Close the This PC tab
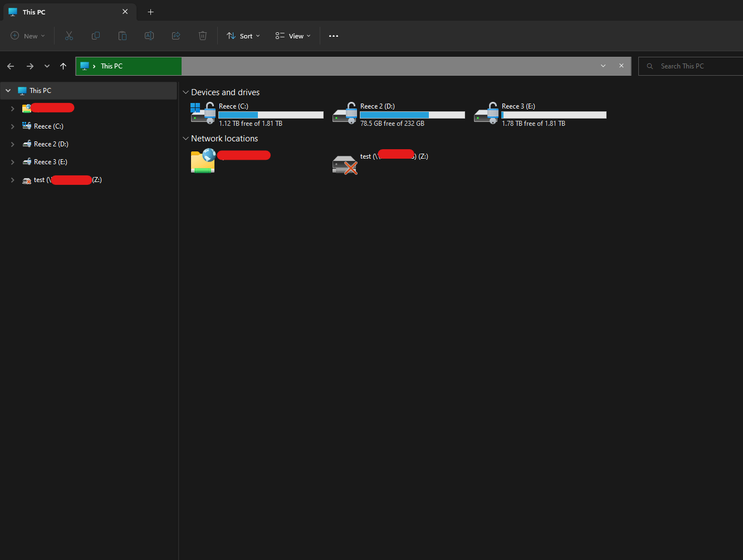 pos(125,12)
